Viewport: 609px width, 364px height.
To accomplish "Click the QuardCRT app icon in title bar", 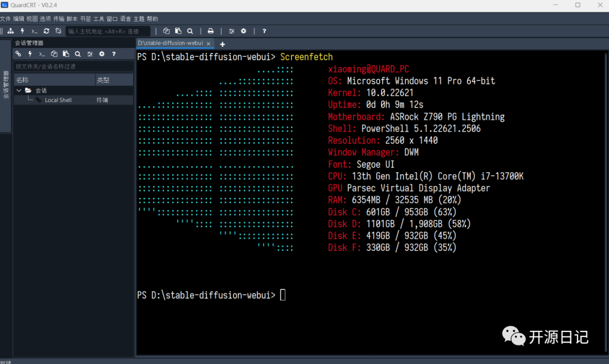I will (5, 5).
